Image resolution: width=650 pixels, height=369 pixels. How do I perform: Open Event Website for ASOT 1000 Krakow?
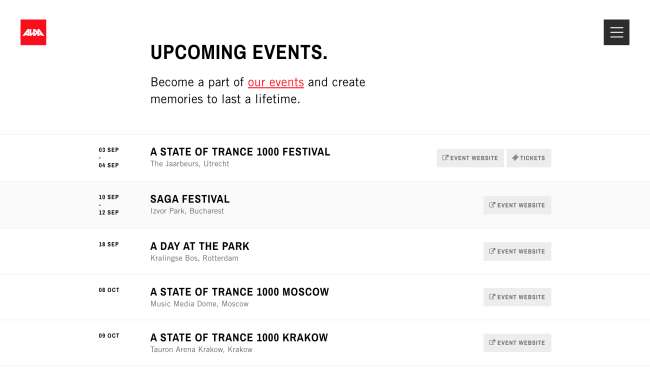[517, 343]
